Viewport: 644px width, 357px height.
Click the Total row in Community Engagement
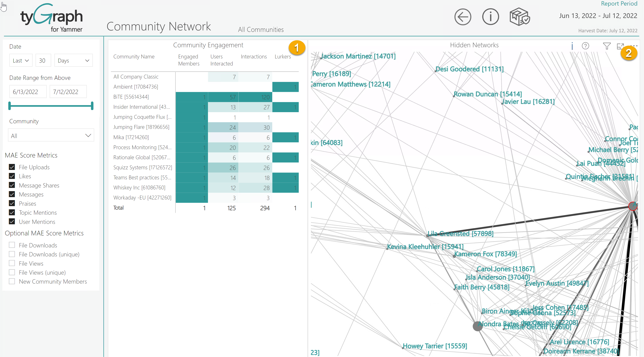pos(118,208)
